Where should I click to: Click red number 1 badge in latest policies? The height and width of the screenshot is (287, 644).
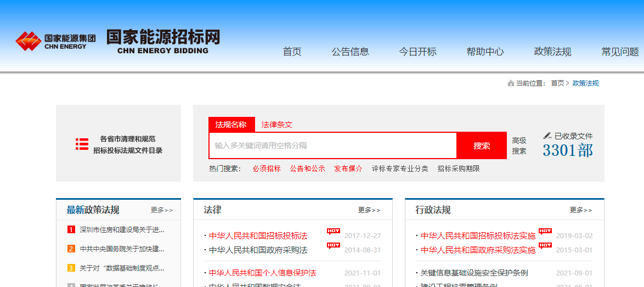(x=71, y=229)
